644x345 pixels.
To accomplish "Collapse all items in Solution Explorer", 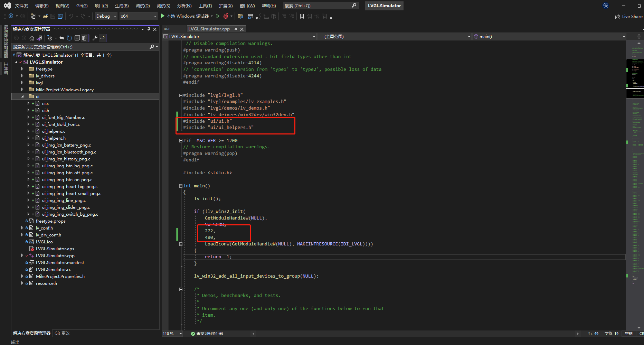I will 77,38.
